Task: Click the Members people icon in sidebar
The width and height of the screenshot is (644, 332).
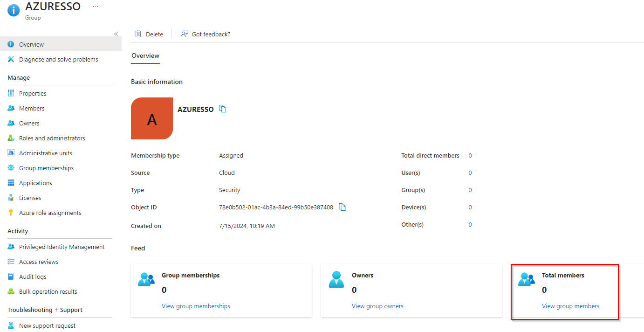Action: coord(11,108)
